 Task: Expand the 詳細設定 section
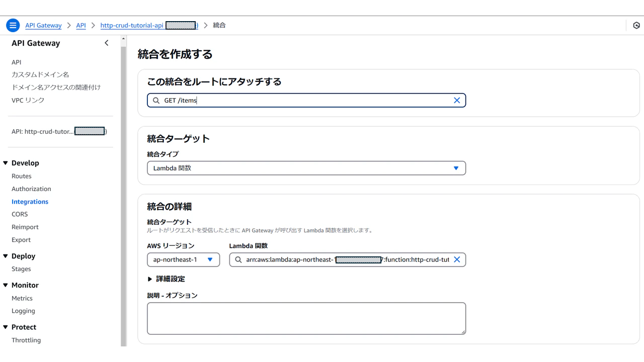(x=167, y=279)
